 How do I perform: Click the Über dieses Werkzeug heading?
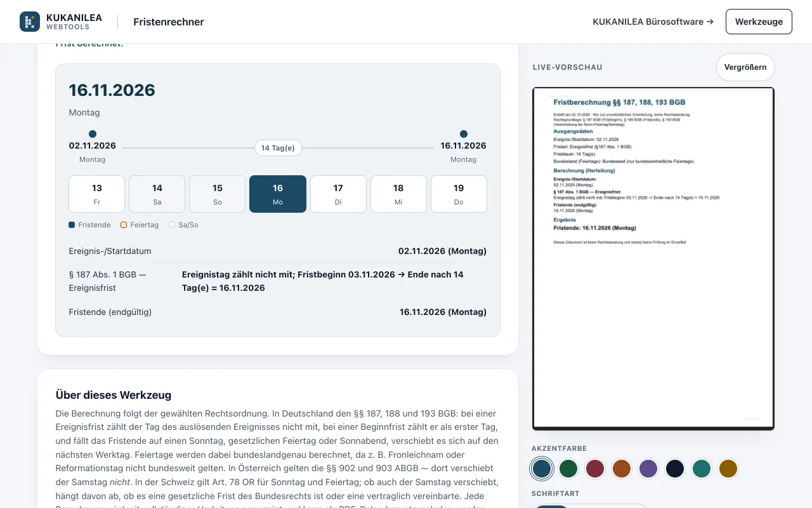pos(114,395)
